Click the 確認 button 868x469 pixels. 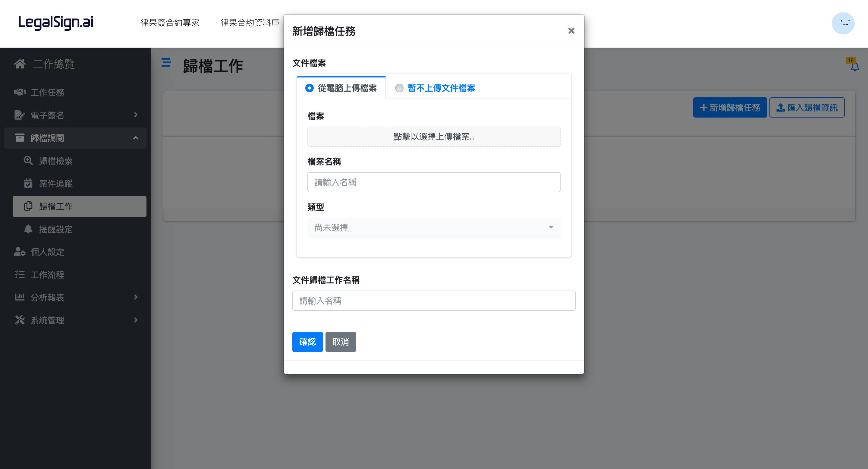307,342
